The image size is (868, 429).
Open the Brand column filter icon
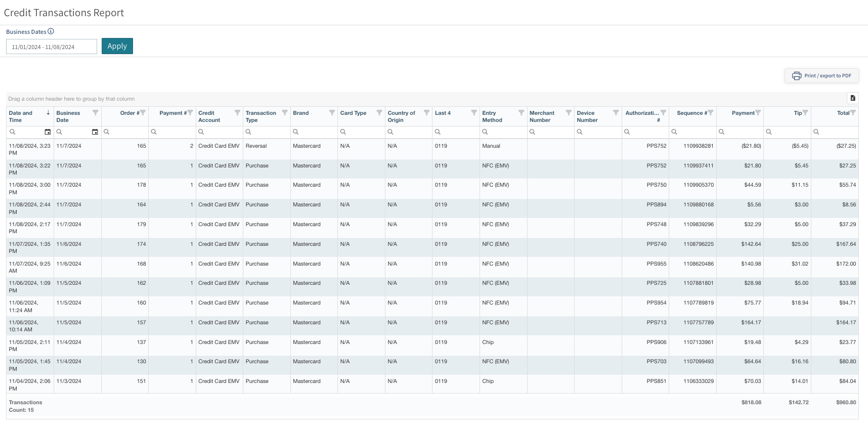(x=332, y=113)
